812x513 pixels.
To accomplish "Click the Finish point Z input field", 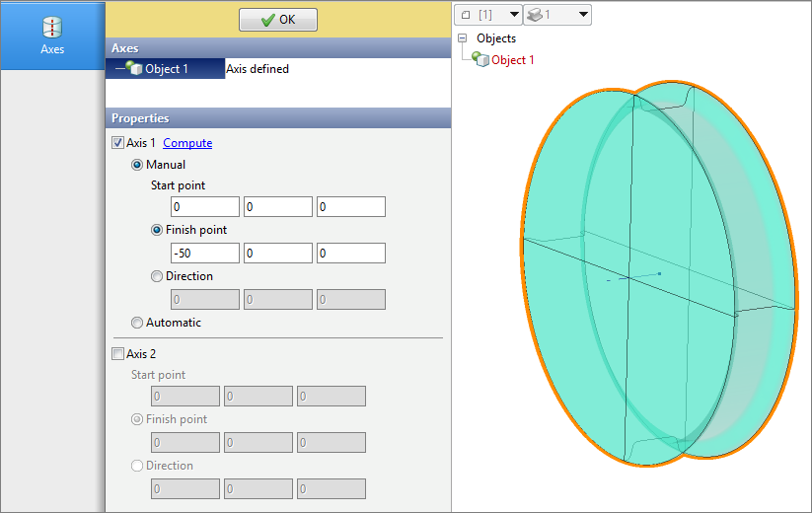I will pyautogui.click(x=350, y=254).
